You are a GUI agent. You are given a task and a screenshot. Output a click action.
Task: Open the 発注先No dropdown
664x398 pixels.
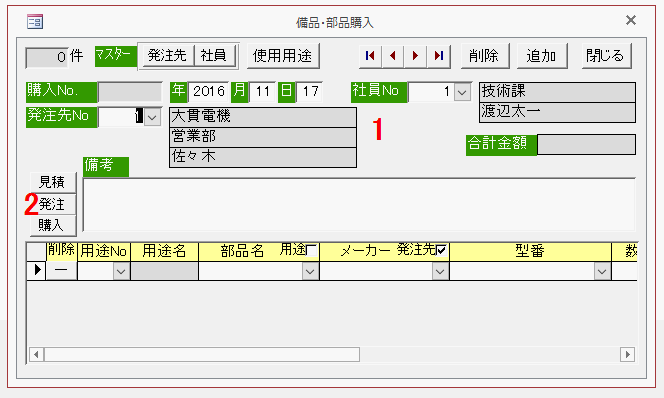[152, 117]
